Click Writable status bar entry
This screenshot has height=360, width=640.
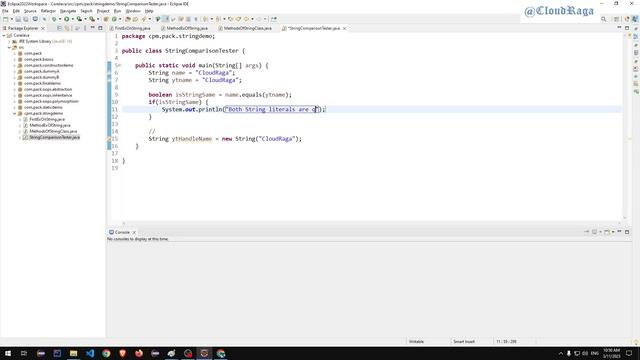pyautogui.click(x=416, y=342)
